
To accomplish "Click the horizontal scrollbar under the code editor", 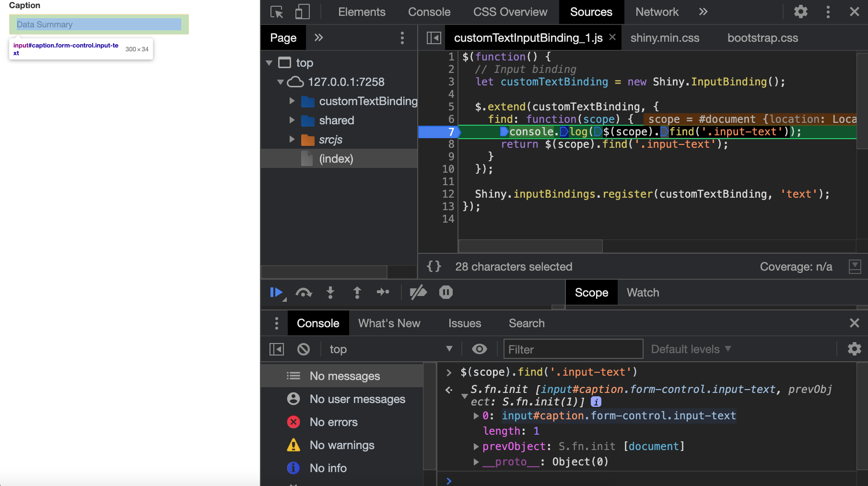I will tap(530, 246).
